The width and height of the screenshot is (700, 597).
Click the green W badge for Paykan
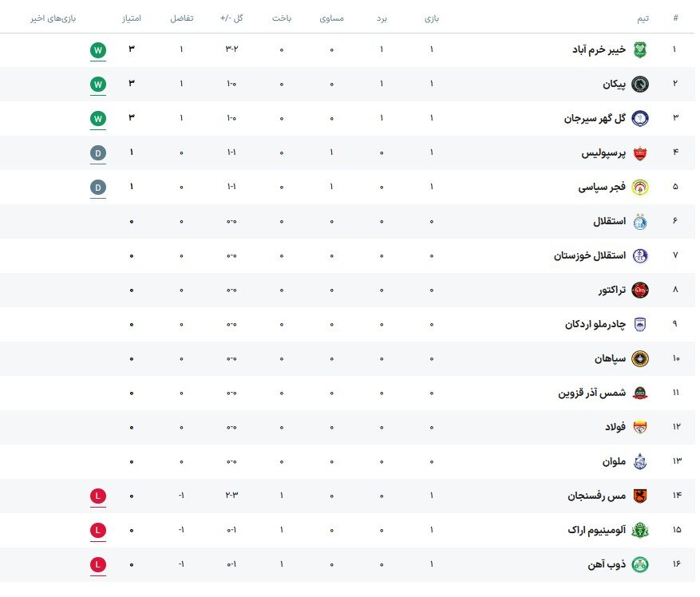98,84
